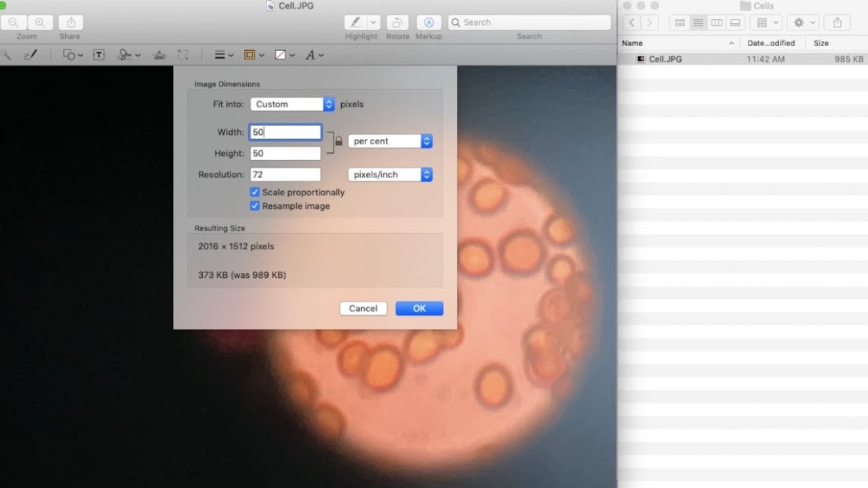
Task: Open the Fit into Custom dropdown
Action: click(293, 104)
